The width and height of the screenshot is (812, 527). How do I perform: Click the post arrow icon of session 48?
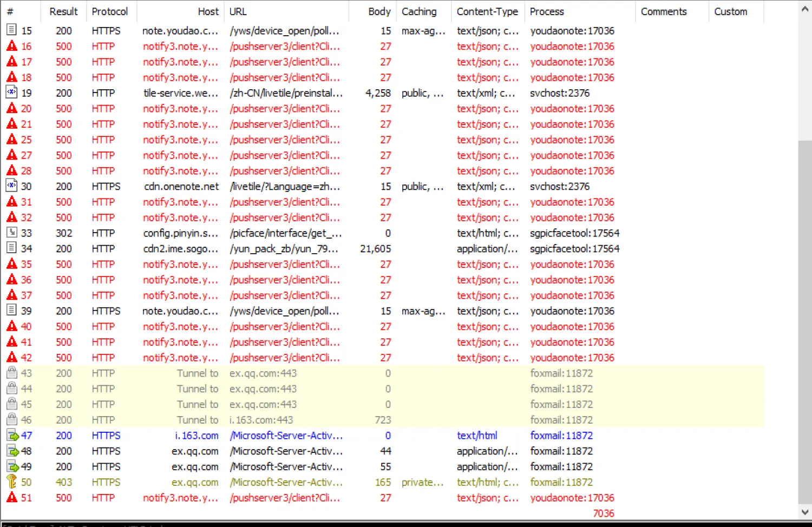click(12, 451)
